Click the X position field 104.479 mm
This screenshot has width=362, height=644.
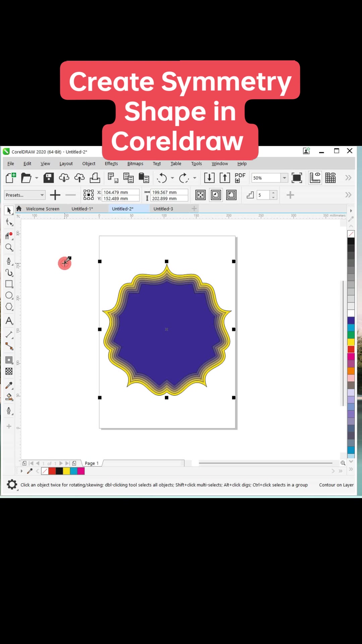point(121,192)
